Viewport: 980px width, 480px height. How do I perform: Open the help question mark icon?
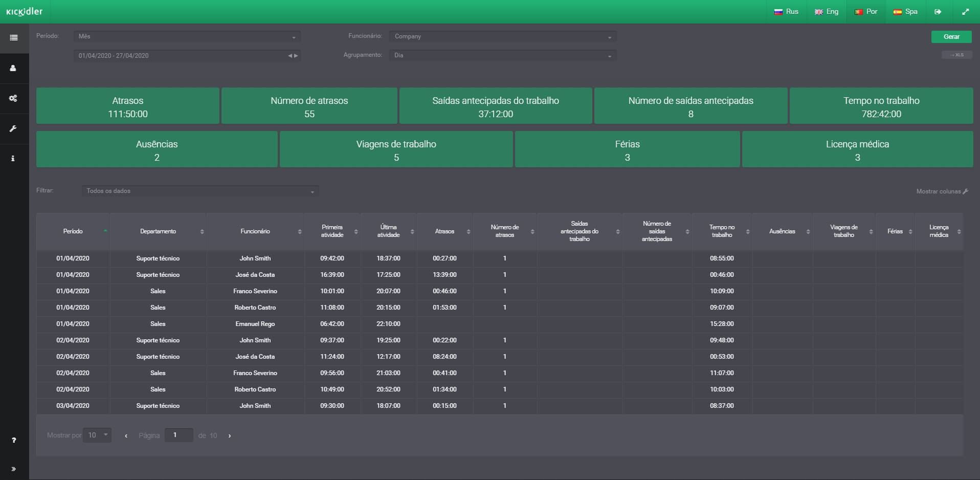tap(14, 440)
